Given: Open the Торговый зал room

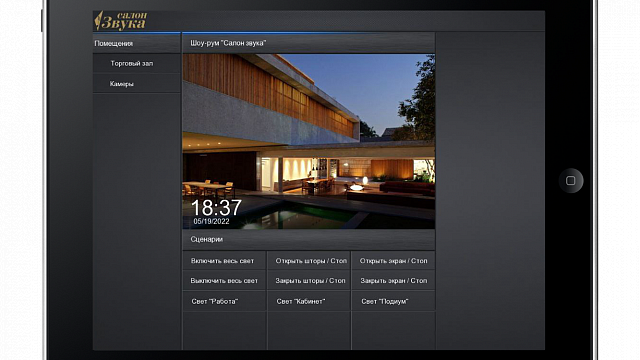Looking at the screenshot, I should click(x=137, y=64).
